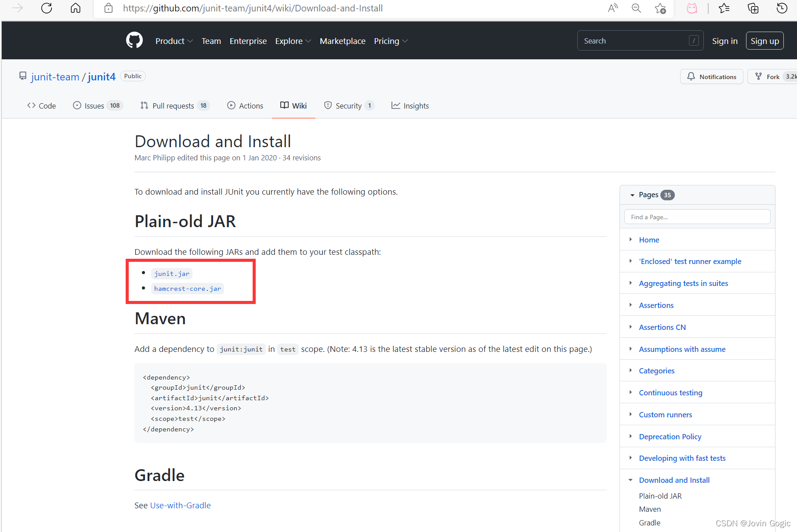Open the junit4 repository link
Screen dimensions: 797x532
tap(101, 77)
